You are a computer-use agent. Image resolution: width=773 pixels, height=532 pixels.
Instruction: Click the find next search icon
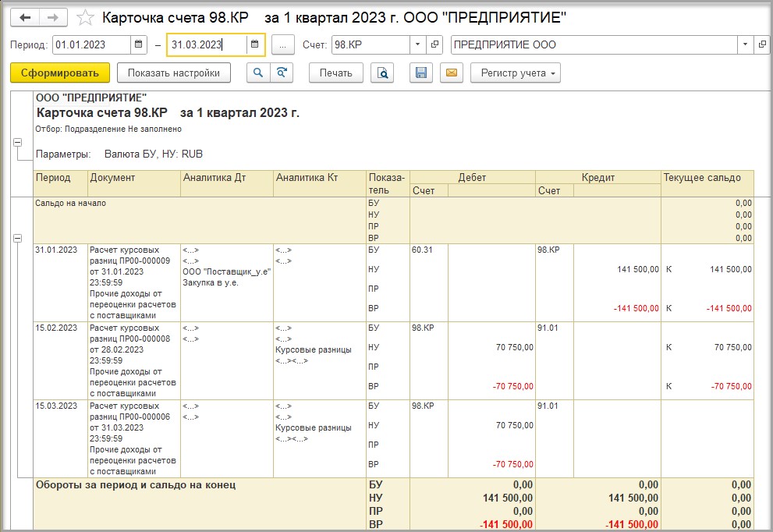tap(281, 73)
